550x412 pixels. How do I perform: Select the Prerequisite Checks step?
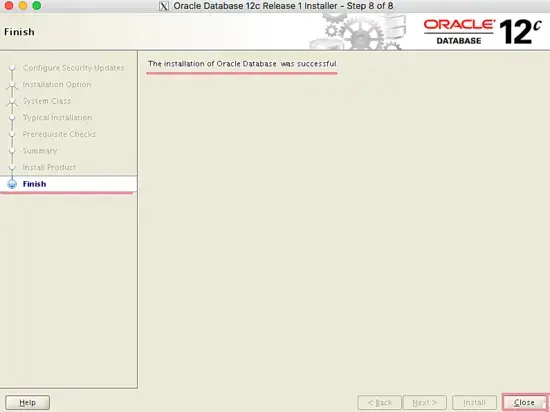[59, 134]
